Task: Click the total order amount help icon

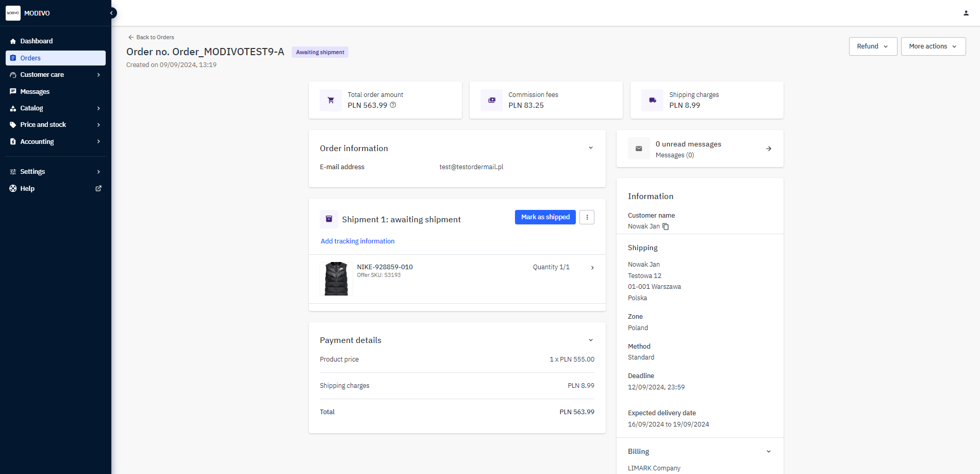Action: pyautogui.click(x=393, y=105)
